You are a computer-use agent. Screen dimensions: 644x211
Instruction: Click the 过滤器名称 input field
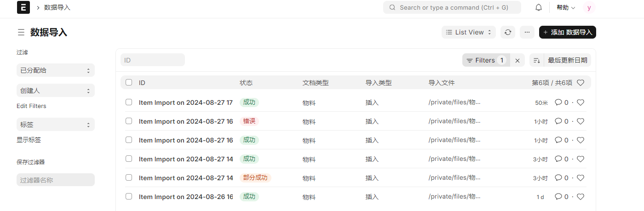point(55,180)
